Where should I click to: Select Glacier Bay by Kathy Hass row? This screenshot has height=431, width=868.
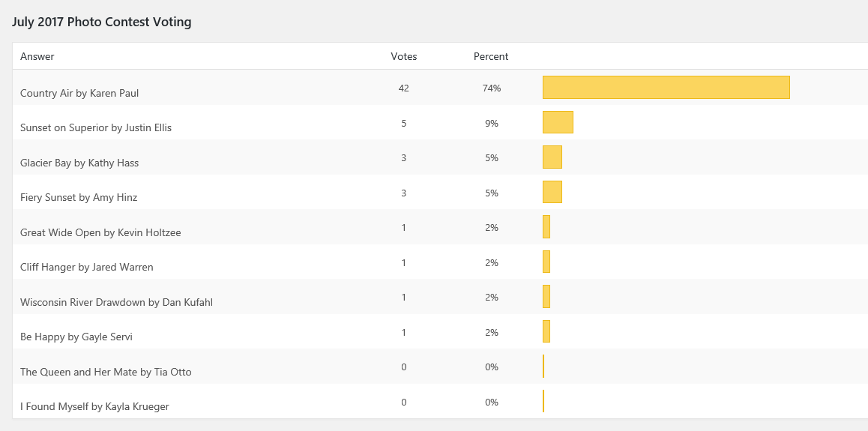(x=79, y=163)
